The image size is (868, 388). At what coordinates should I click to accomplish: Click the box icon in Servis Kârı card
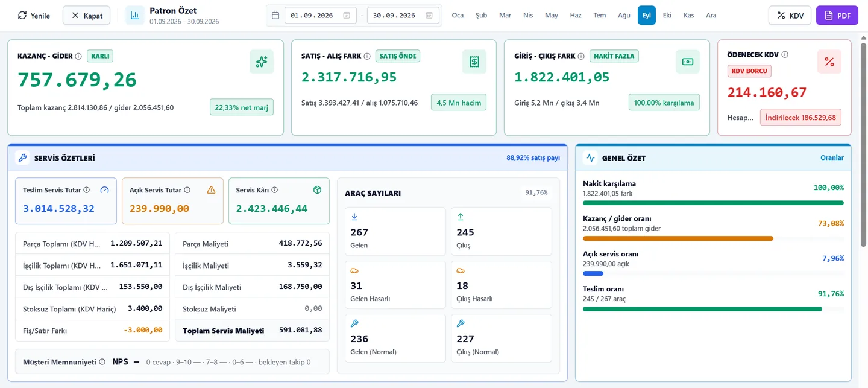pyautogui.click(x=318, y=190)
